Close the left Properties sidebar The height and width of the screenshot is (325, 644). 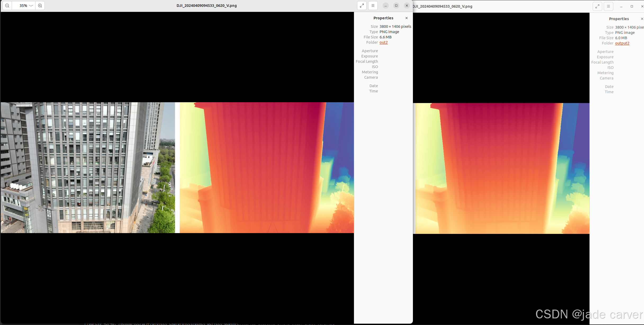(x=406, y=18)
